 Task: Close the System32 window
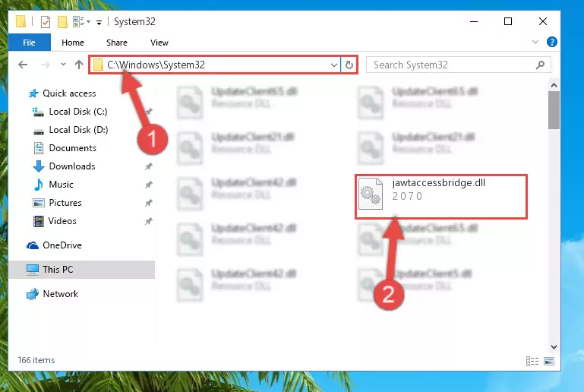pos(543,21)
